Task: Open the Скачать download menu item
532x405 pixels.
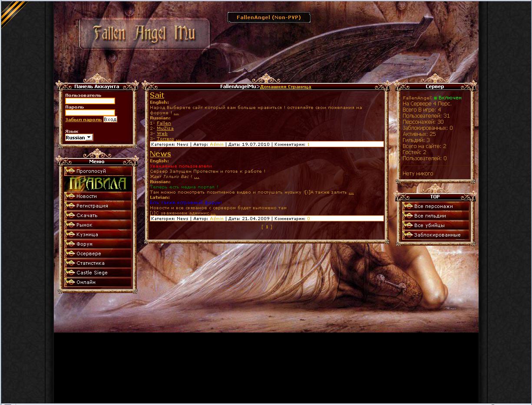Action: tap(98, 215)
